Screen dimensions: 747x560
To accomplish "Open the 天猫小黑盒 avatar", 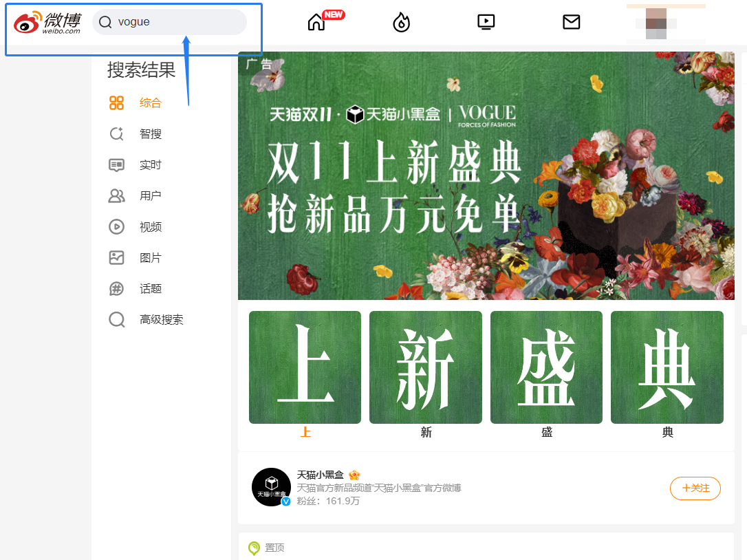I will click(271, 487).
